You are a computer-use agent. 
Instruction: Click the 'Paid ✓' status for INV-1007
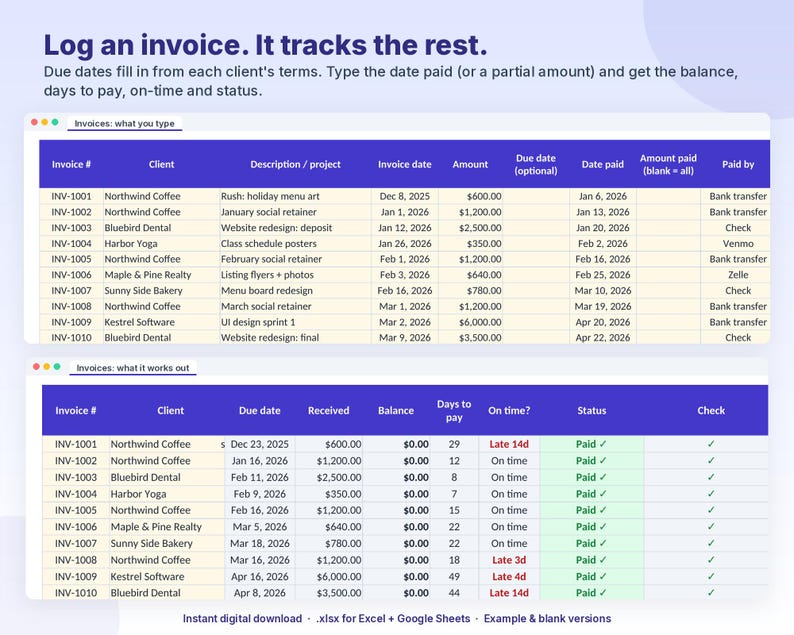591,543
